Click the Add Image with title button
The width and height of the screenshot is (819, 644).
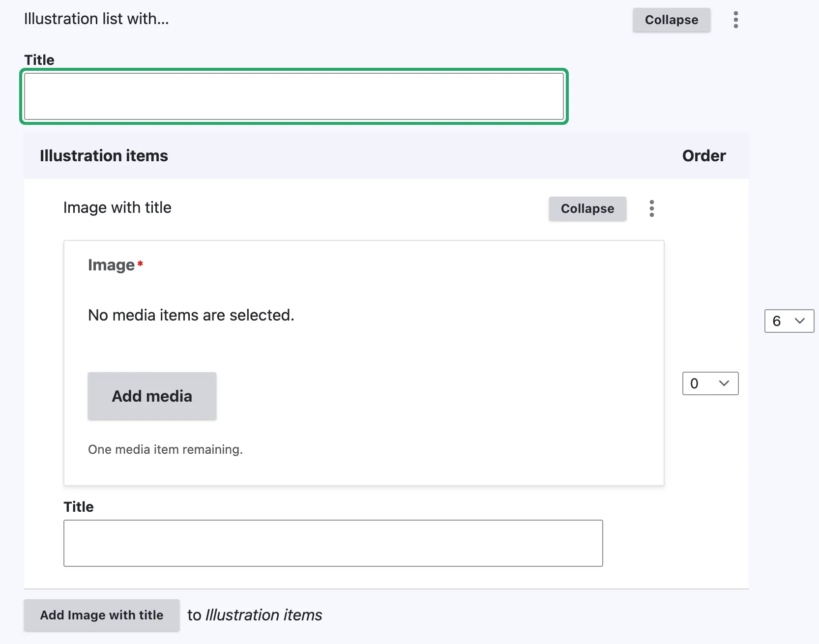102,615
